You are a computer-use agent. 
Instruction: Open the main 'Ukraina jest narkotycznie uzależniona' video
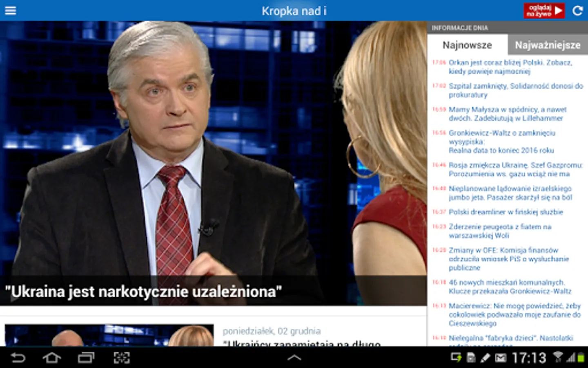[213, 164]
